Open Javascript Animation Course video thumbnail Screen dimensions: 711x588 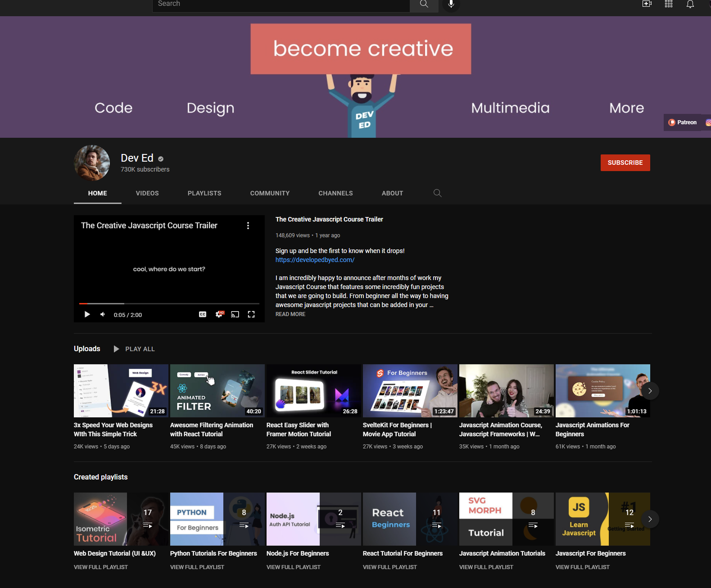(x=507, y=391)
